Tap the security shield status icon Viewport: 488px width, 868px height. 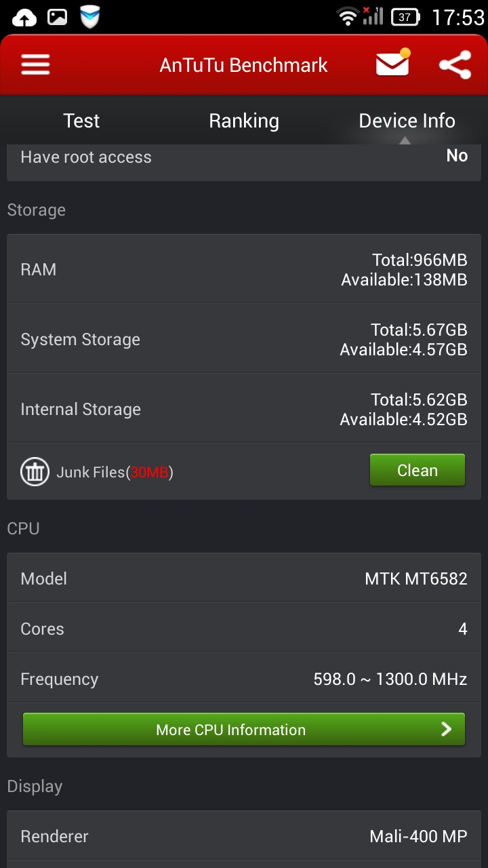90,17
